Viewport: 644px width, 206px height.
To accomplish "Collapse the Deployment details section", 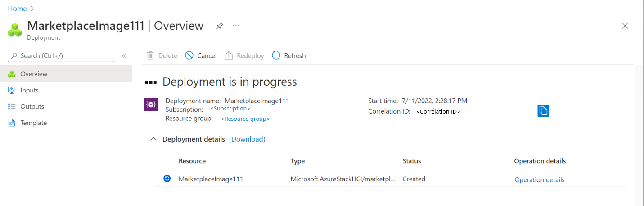I will pyautogui.click(x=153, y=139).
